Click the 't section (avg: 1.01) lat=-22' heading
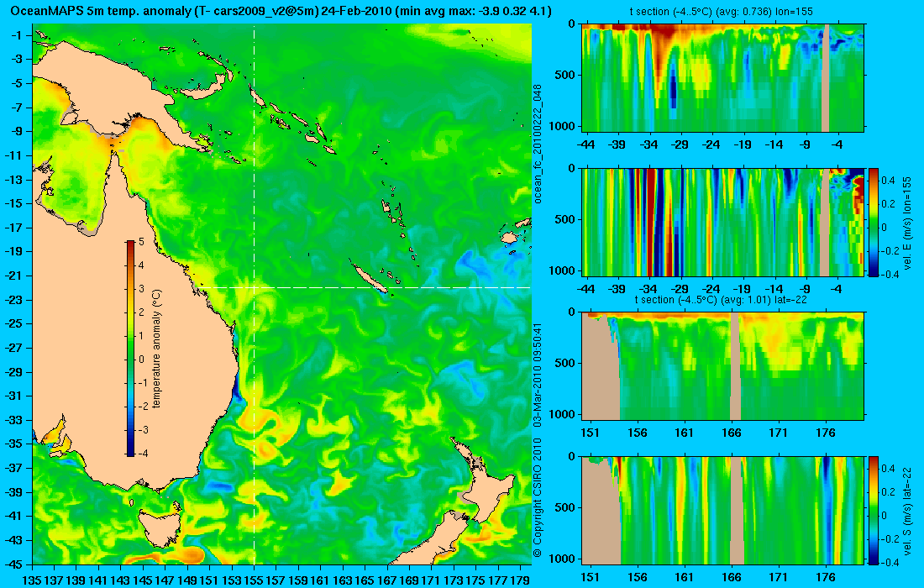 (x=720, y=299)
